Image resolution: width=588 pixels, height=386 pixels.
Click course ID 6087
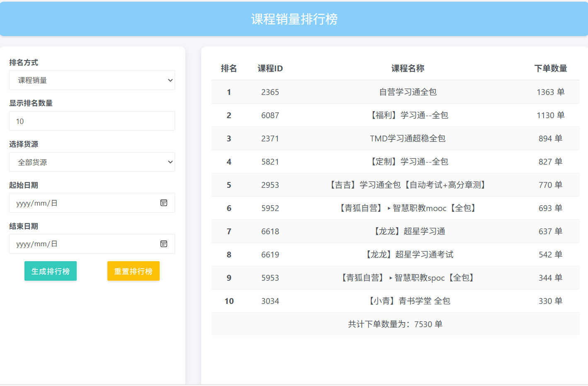[x=270, y=115]
